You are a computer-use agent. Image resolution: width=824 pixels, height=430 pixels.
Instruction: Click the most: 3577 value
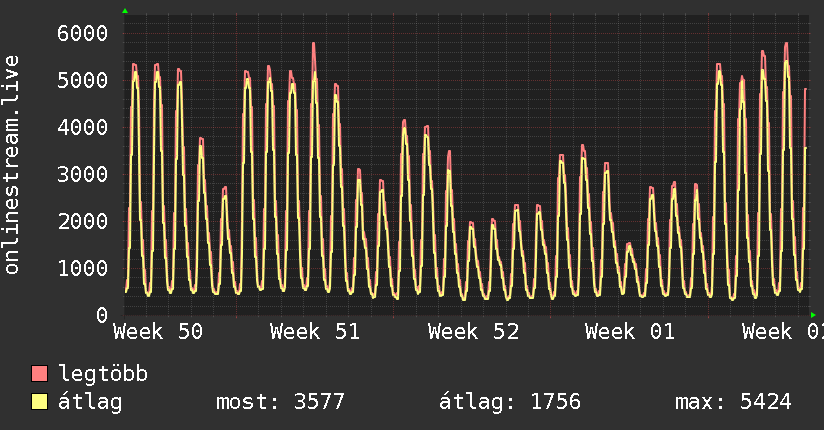coord(280,402)
